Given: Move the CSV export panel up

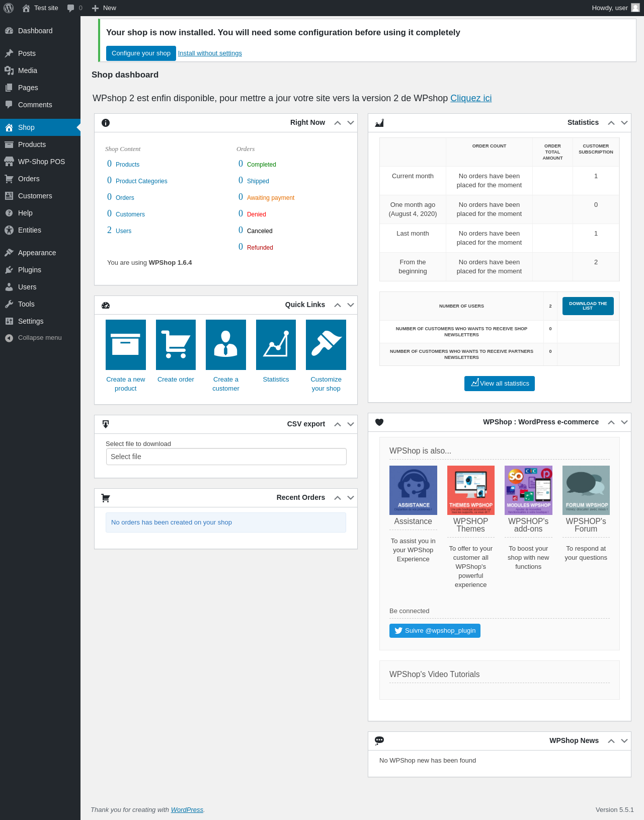Looking at the screenshot, I should tap(338, 424).
